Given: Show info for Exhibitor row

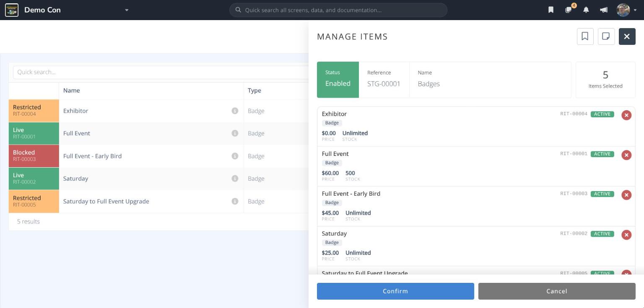Looking at the screenshot, I should coord(235,111).
